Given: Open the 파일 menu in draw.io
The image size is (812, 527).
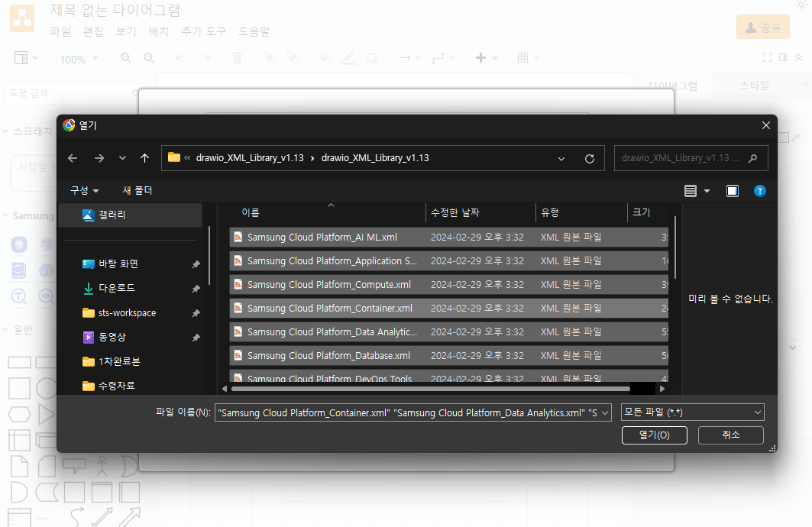Looking at the screenshot, I should pos(60,31).
